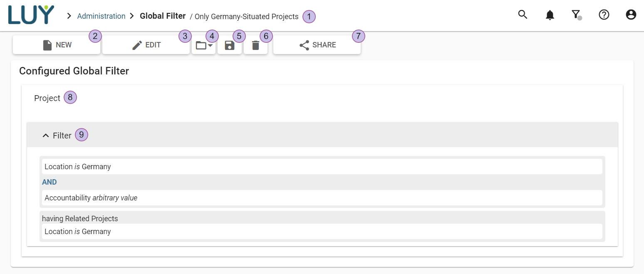Click the save disk icon

pyautogui.click(x=229, y=45)
